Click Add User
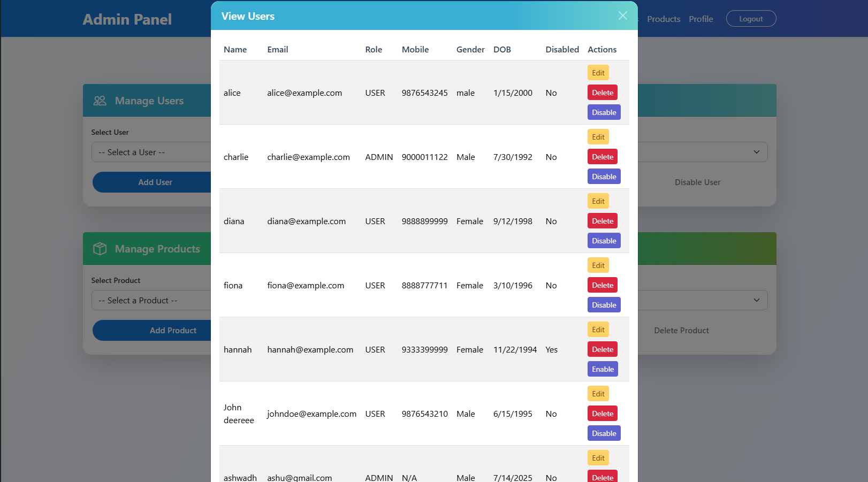The image size is (868, 482). click(x=155, y=182)
